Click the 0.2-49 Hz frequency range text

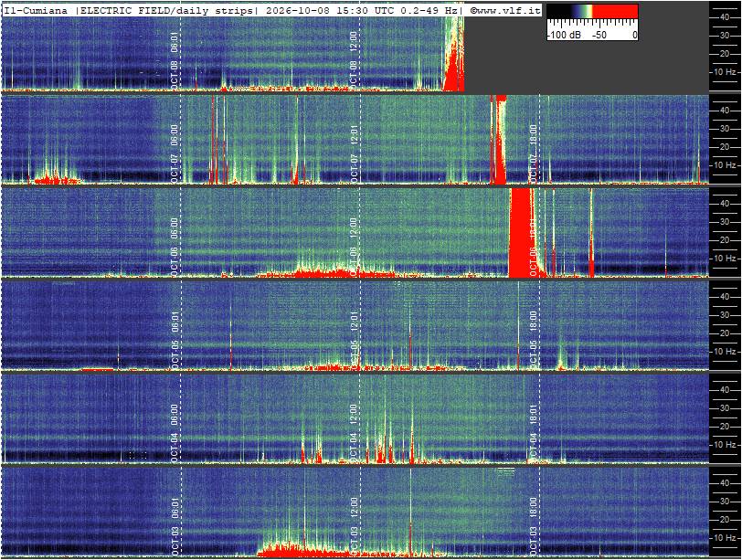pyautogui.click(x=429, y=10)
